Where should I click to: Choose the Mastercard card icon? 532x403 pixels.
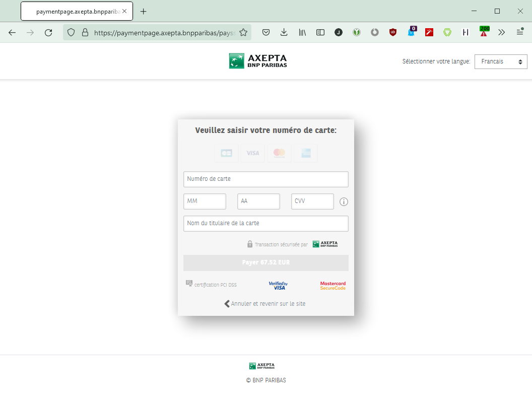point(279,153)
